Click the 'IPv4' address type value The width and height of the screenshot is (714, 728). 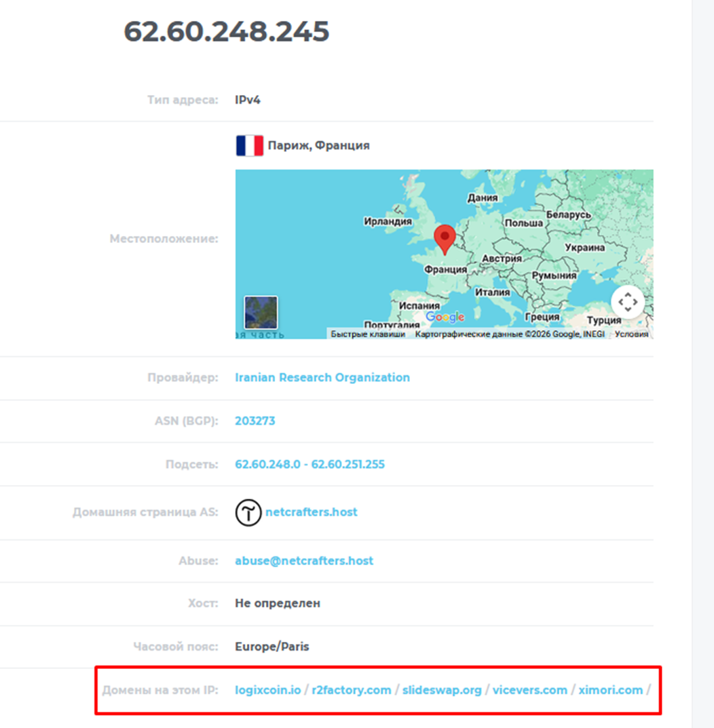248,100
